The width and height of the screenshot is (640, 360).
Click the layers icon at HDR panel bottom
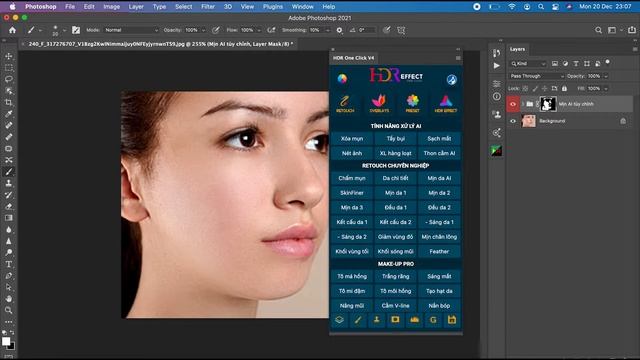tap(339, 320)
